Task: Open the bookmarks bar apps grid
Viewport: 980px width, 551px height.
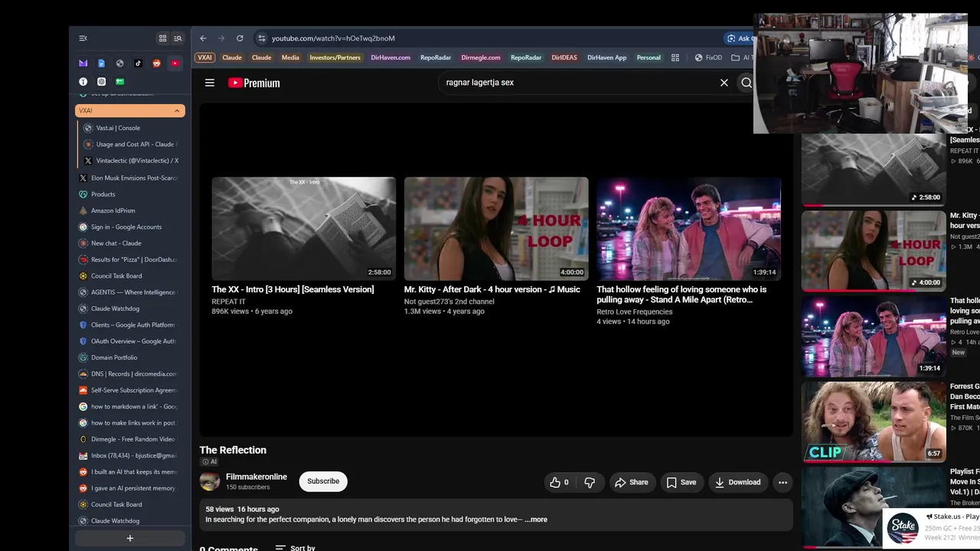Action: 675,57
